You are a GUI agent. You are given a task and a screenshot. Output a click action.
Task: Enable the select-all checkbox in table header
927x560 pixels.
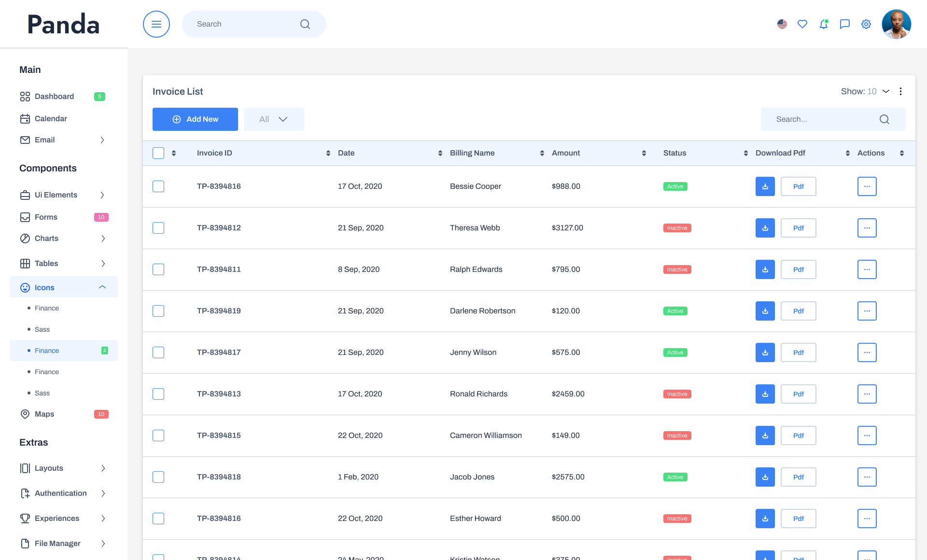pos(158,152)
